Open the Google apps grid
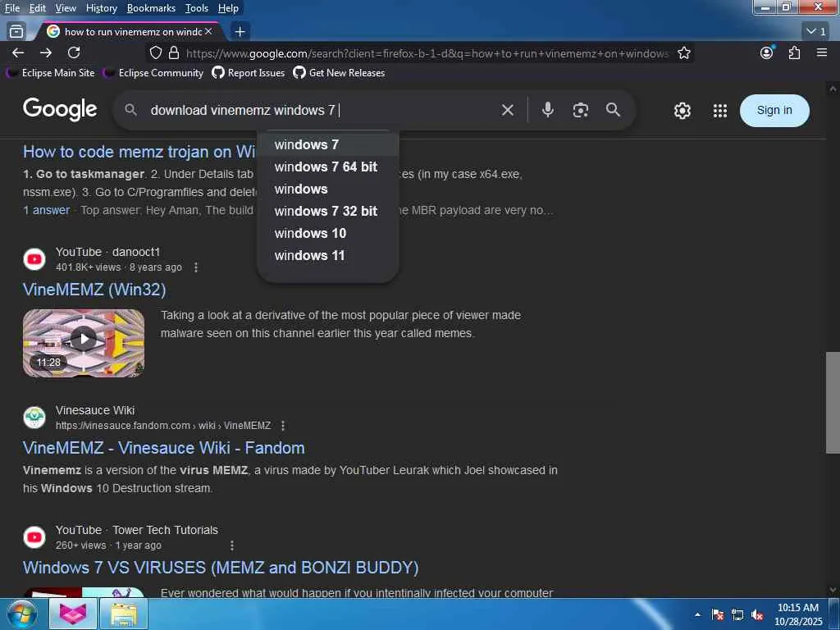This screenshot has width=840, height=630. click(720, 111)
